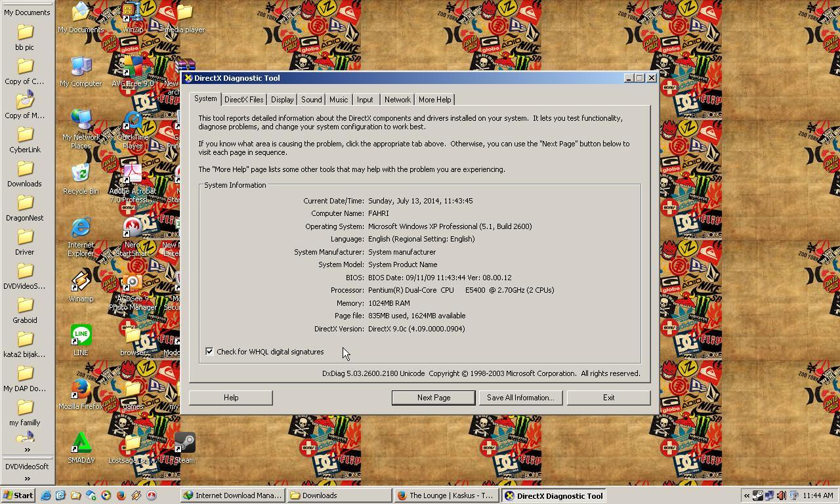This screenshot has height=504, width=840.
Task: Switch to the Music tab
Action: click(x=339, y=100)
